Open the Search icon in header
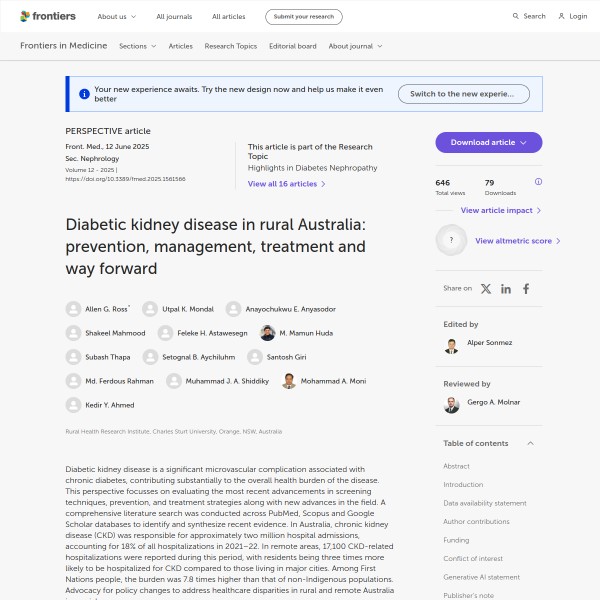 point(516,16)
